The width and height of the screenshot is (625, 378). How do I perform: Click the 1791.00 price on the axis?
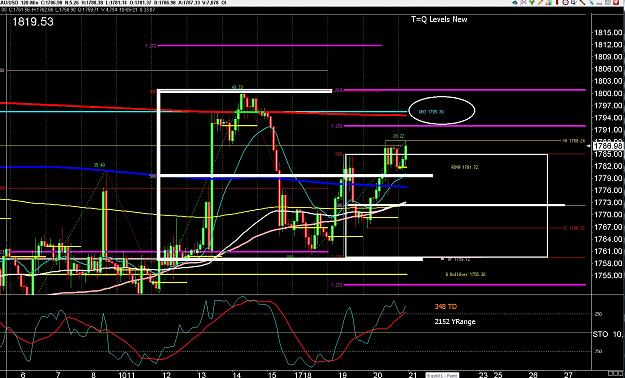(x=608, y=130)
